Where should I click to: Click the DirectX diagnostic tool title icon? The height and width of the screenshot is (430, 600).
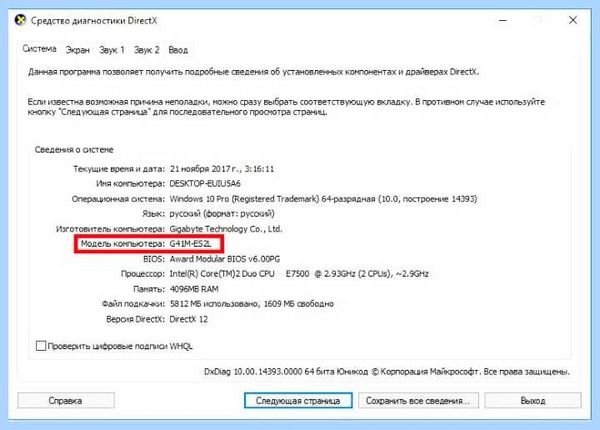click(20, 20)
